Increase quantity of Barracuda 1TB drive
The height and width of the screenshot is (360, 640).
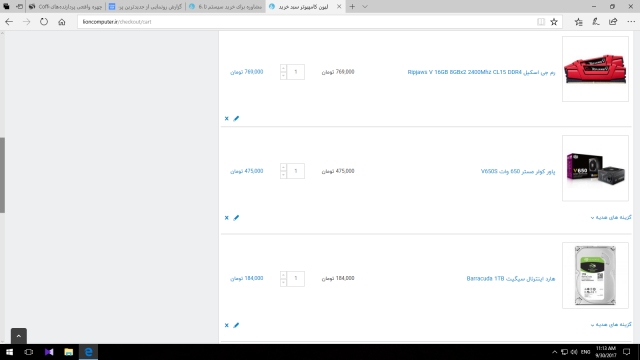tap(283, 275)
